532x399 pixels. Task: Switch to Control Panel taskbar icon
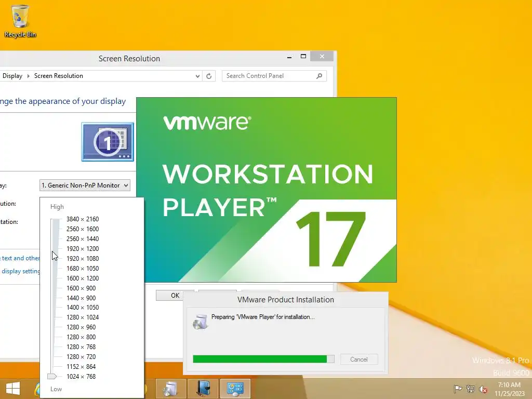(x=235, y=389)
